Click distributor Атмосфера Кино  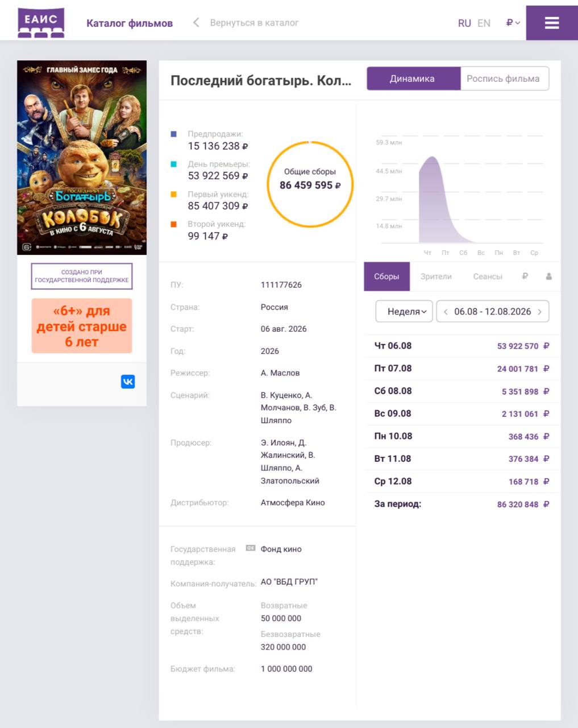tap(293, 503)
